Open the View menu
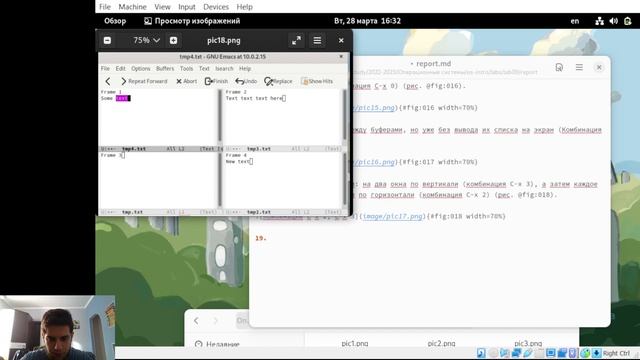The width and height of the screenshot is (640, 360). (x=162, y=7)
